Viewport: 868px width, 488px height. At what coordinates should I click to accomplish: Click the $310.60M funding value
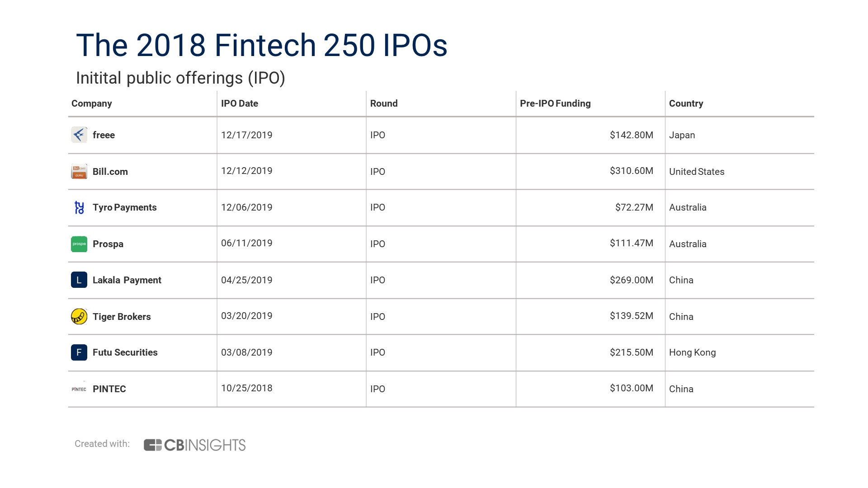point(631,171)
